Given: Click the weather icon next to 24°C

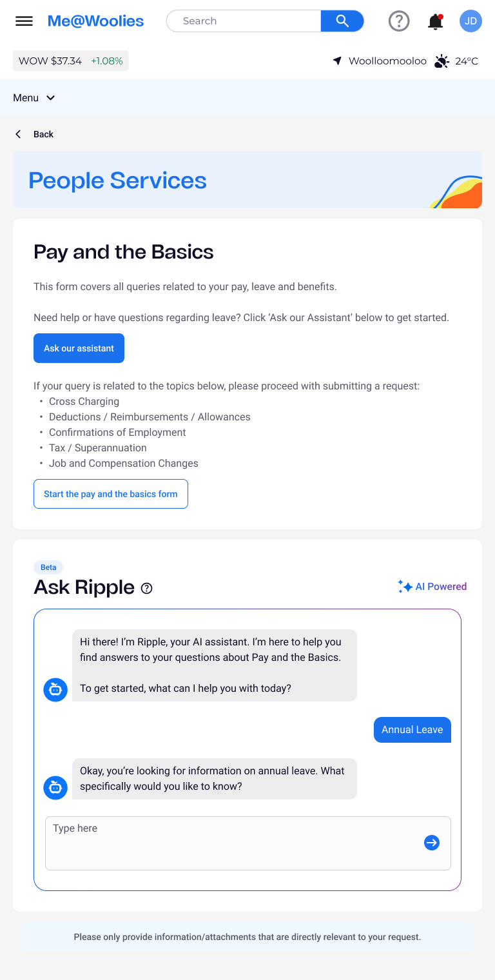Looking at the screenshot, I should pos(442,61).
